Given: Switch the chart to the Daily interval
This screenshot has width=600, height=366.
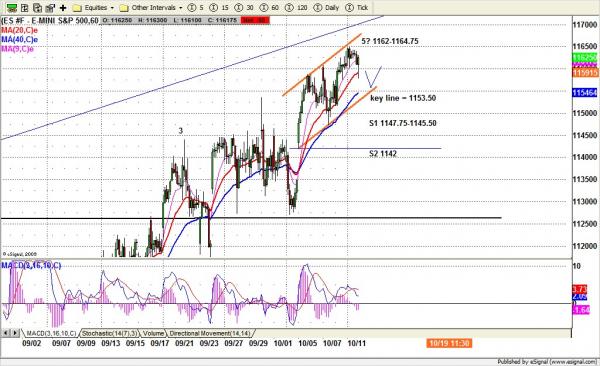Looking at the screenshot, I should 326,8.
